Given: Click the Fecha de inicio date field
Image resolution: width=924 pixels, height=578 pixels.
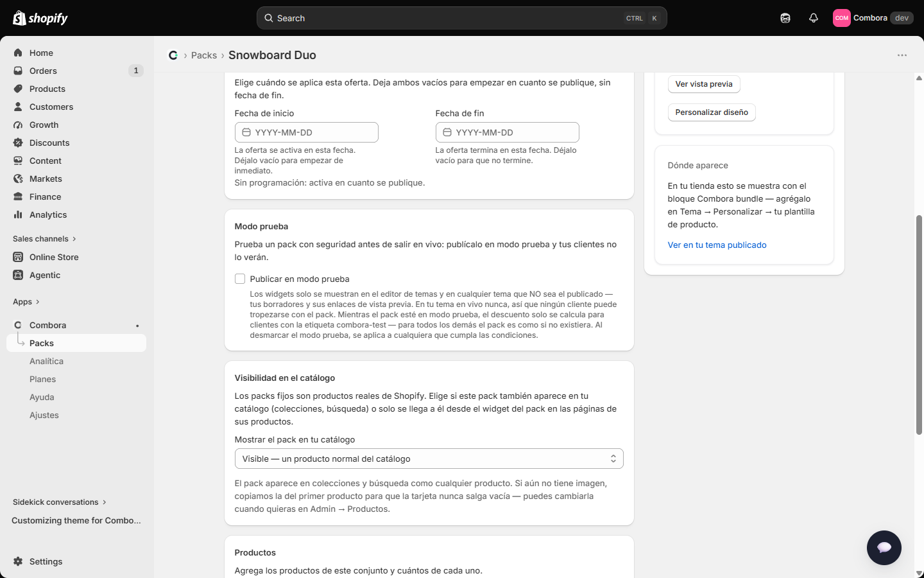Looking at the screenshot, I should pyautogui.click(x=307, y=132).
